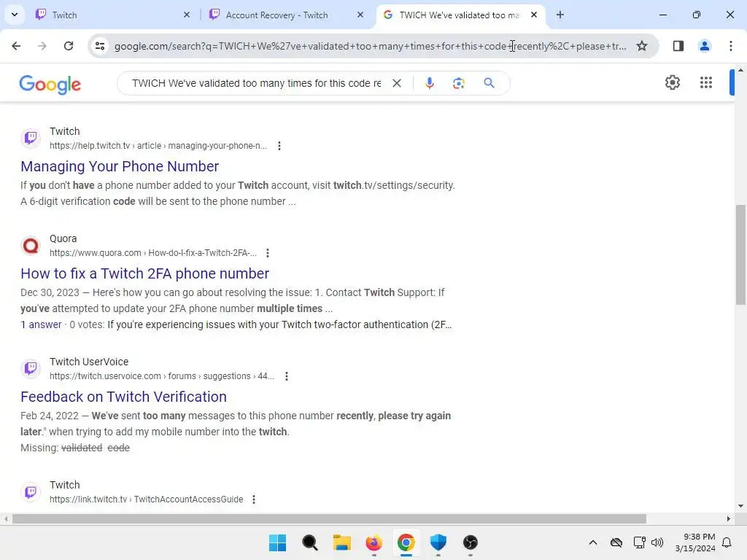Open more options for the Quora result
Image resolution: width=747 pixels, height=560 pixels.
point(268,253)
